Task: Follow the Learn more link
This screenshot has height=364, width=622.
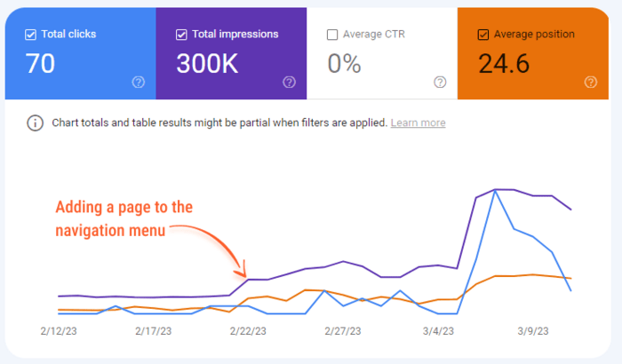Action: [x=418, y=123]
